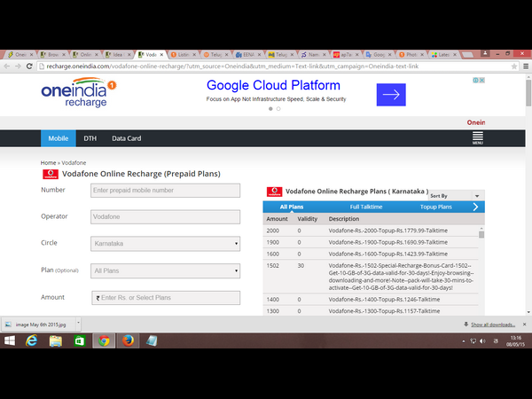The width and height of the screenshot is (532, 399).
Task: Click the Home breadcrumb link
Action: click(48, 163)
